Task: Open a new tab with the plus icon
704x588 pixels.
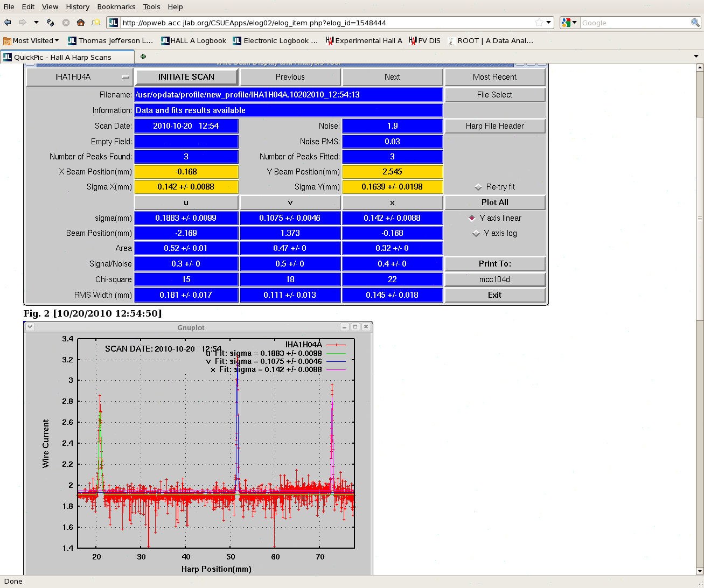Action: pos(143,57)
